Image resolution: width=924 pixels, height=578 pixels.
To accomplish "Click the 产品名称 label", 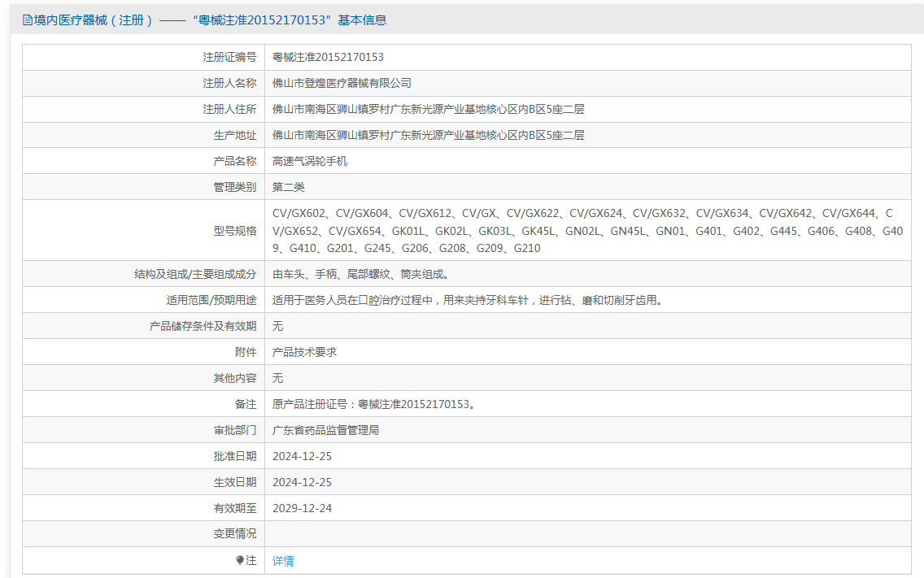I will tap(235, 161).
